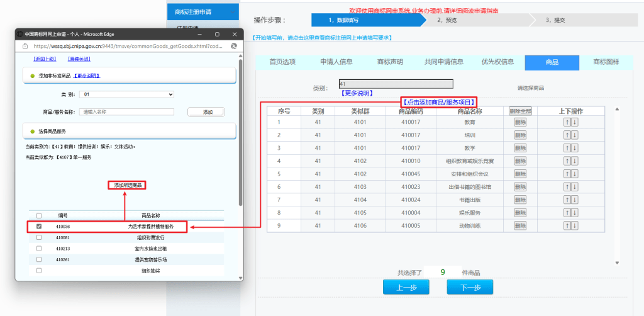Open the 共同申请信息 tab
This screenshot has height=316, width=644.
click(444, 62)
